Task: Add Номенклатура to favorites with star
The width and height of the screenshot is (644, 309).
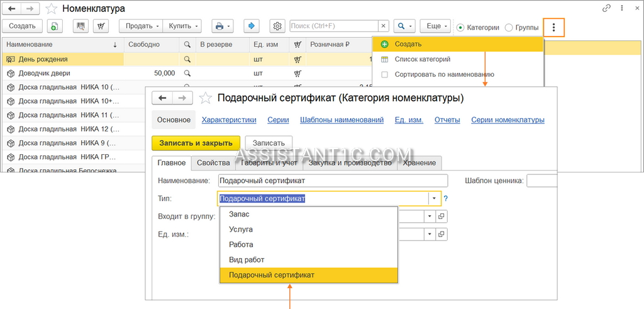Action: pyautogui.click(x=52, y=9)
